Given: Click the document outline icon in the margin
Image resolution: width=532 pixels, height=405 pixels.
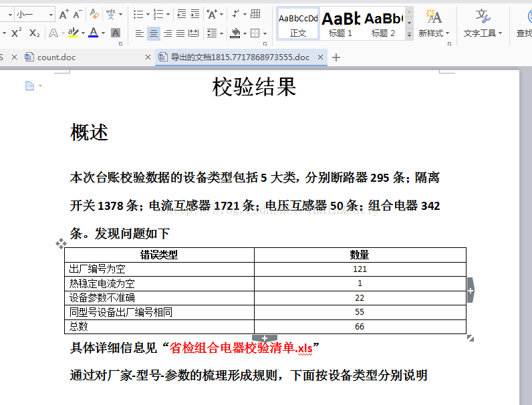Looking at the screenshot, I should coord(30,86).
